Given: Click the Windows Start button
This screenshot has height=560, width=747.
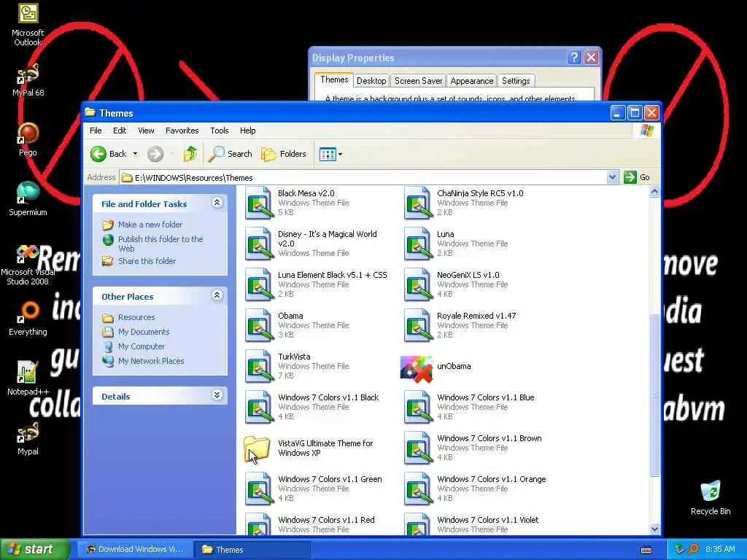Looking at the screenshot, I should [x=34, y=549].
